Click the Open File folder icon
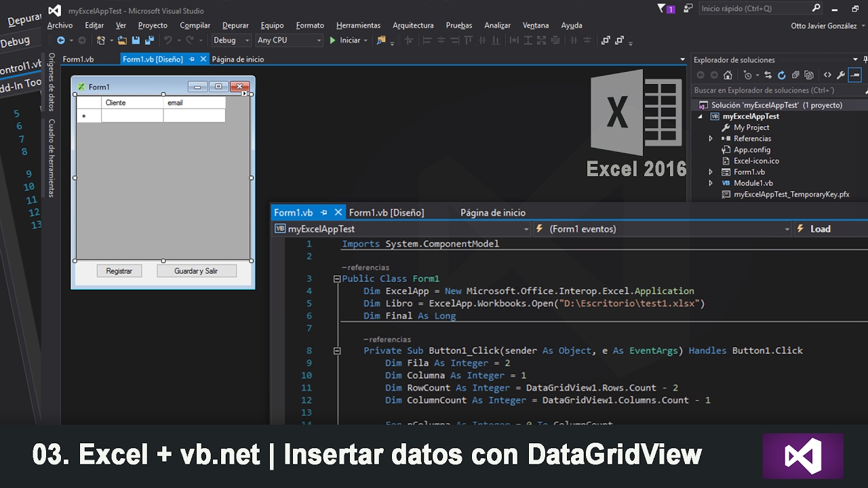This screenshot has height=488, width=868. click(x=122, y=41)
